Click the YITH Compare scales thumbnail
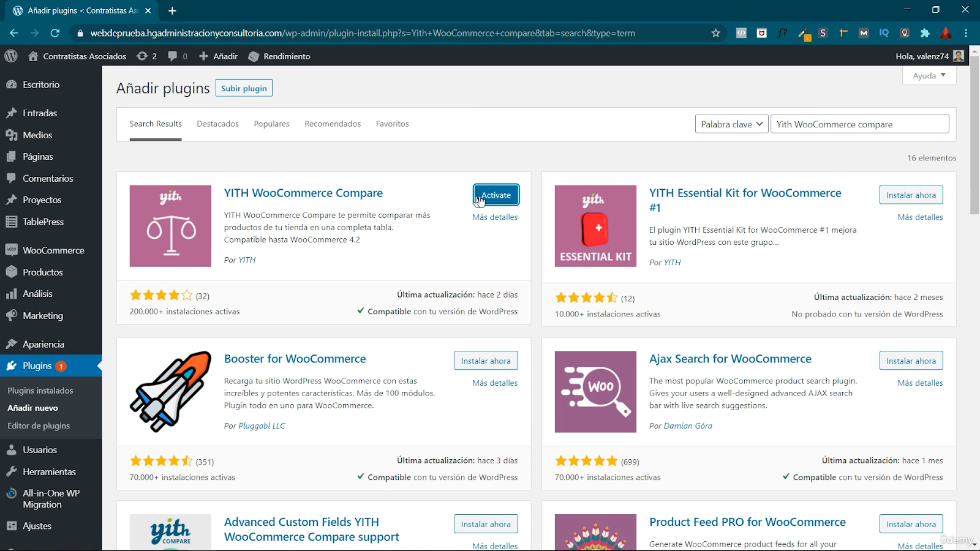Viewport: 980px width, 551px height. (170, 226)
